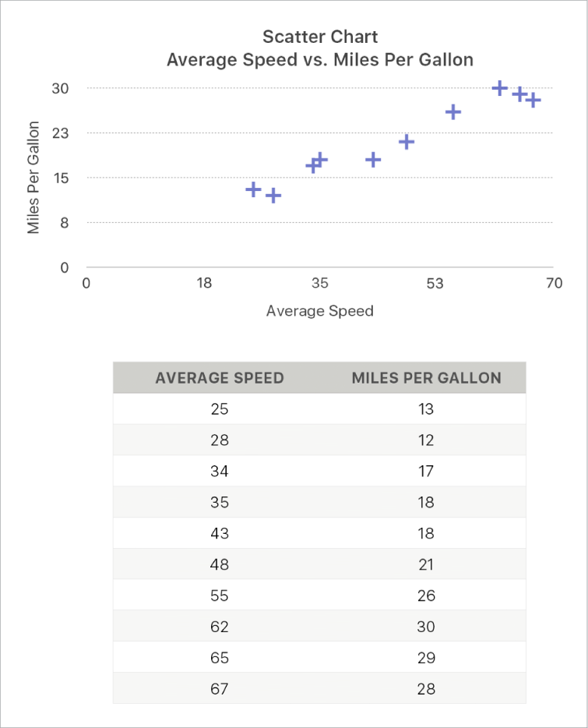Select the 'MILES PER GALLON' table column header
Viewport: 588px width, 728px height.
click(426, 378)
